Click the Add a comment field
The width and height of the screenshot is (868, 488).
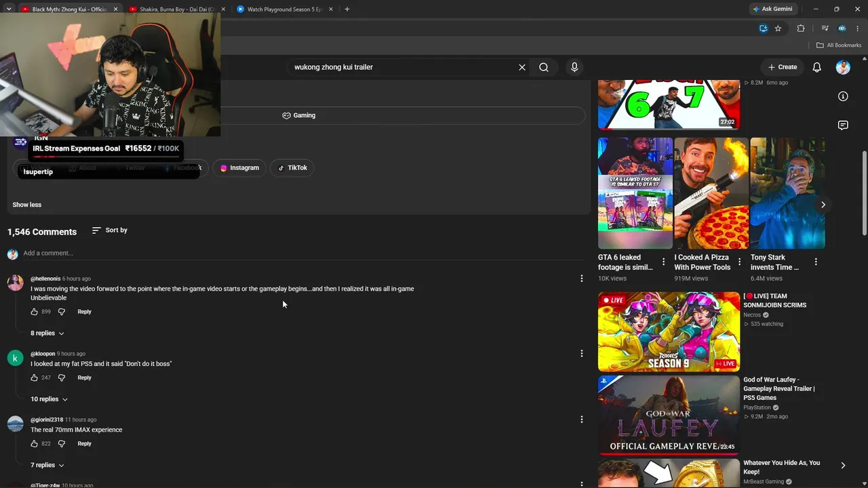pos(303,253)
